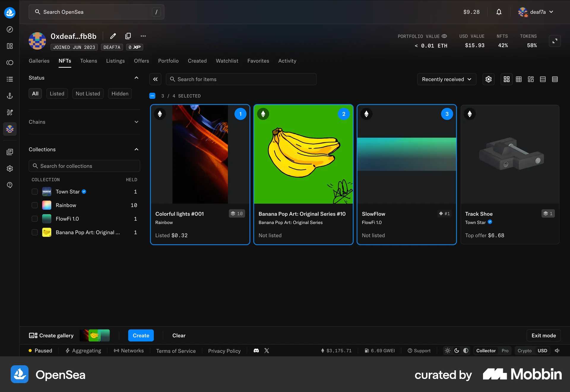The image size is (570, 392).
Task: Open the Explore compass icon in sidebar
Action: (x=10, y=29)
